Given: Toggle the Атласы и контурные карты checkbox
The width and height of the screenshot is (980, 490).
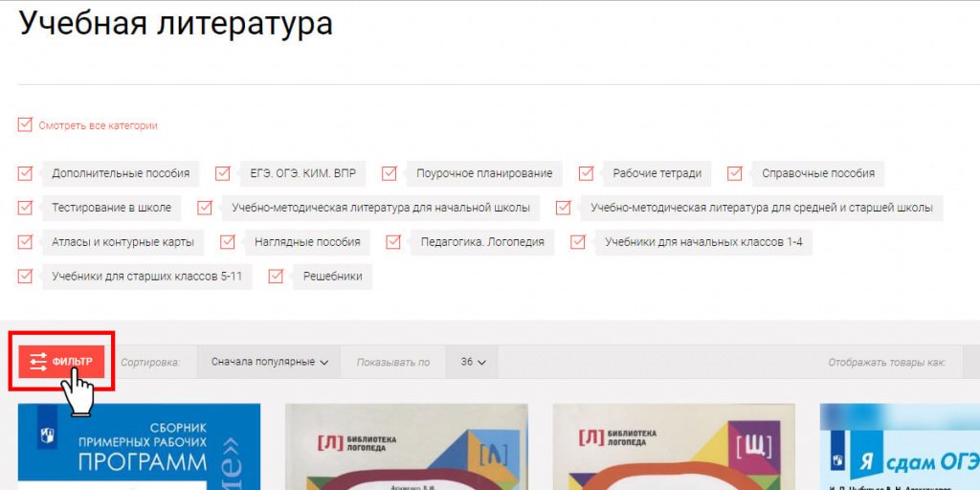Looking at the screenshot, I should pos(25,242).
